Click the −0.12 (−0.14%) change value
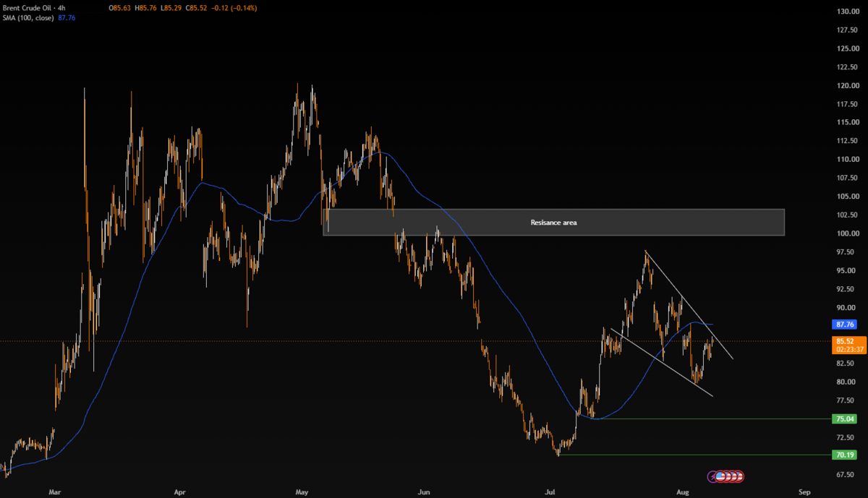 point(234,8)
